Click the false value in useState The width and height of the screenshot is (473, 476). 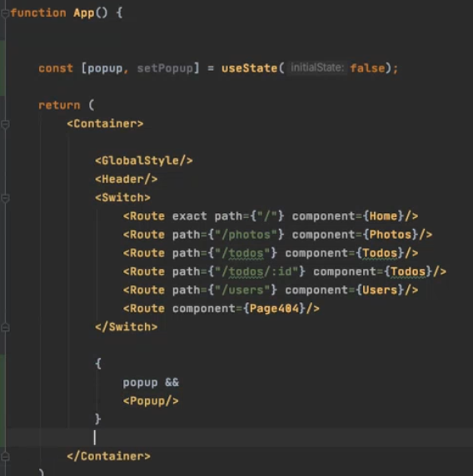(x=367, y=68)
